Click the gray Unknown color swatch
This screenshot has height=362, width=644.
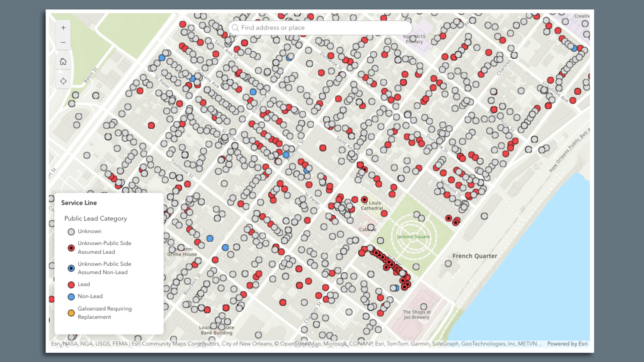pyautogui.click(x=71, y=231)
